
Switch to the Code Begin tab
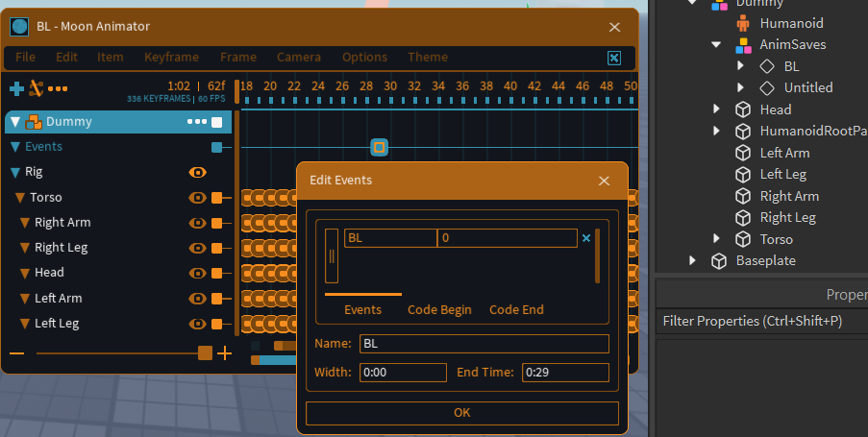(x=439, y=309)
